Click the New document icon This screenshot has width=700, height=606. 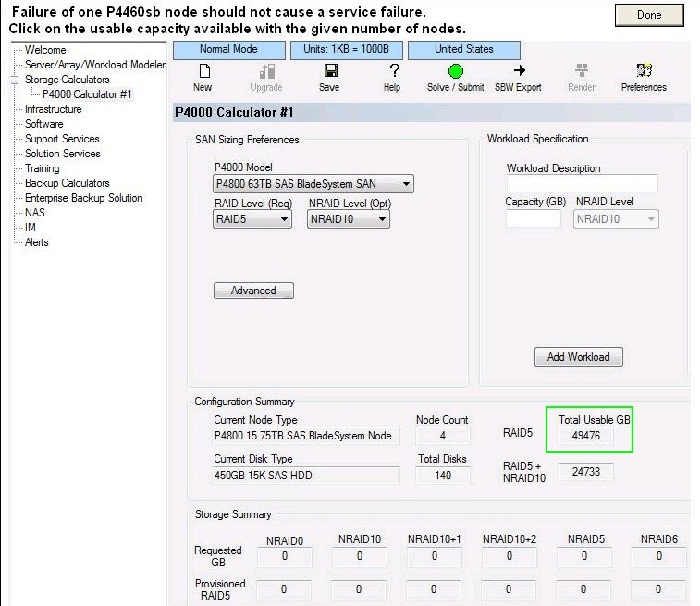point(204,71)
